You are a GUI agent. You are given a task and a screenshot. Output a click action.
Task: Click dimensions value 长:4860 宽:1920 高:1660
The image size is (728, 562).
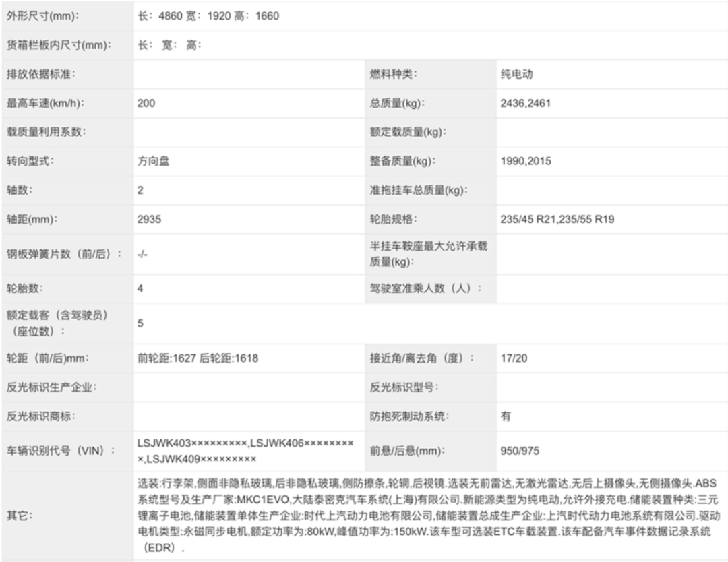tap(208, 16)
